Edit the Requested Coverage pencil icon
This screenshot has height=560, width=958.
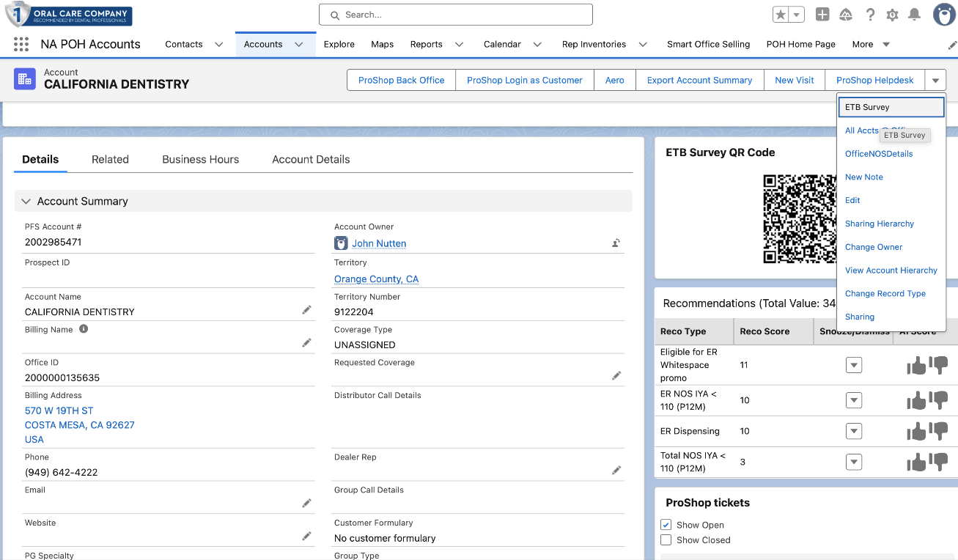click(616, 375)
